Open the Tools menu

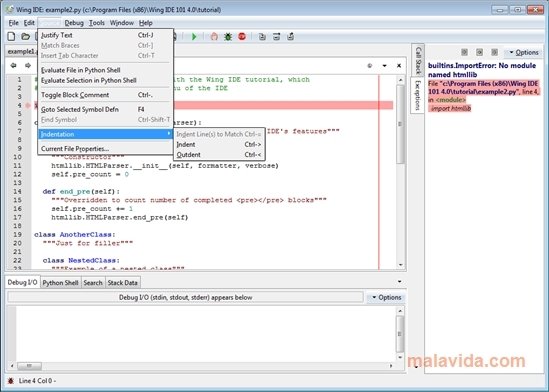[97, 23]
